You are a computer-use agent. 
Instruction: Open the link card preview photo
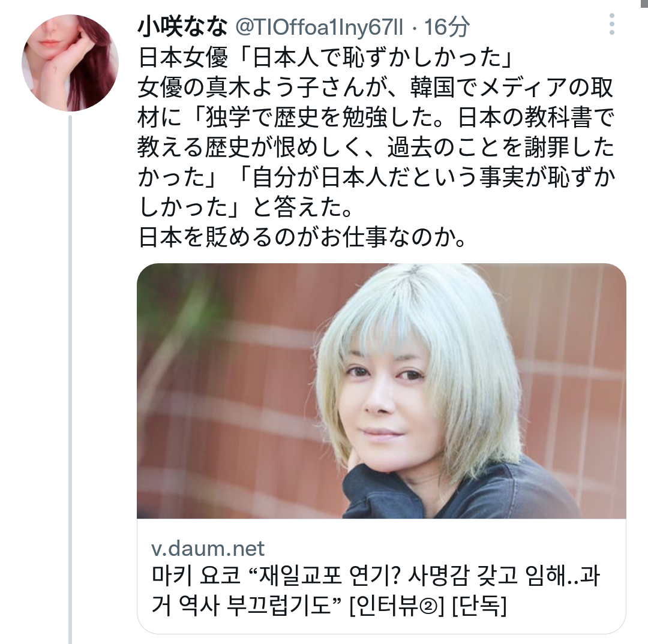coord(382,391)
